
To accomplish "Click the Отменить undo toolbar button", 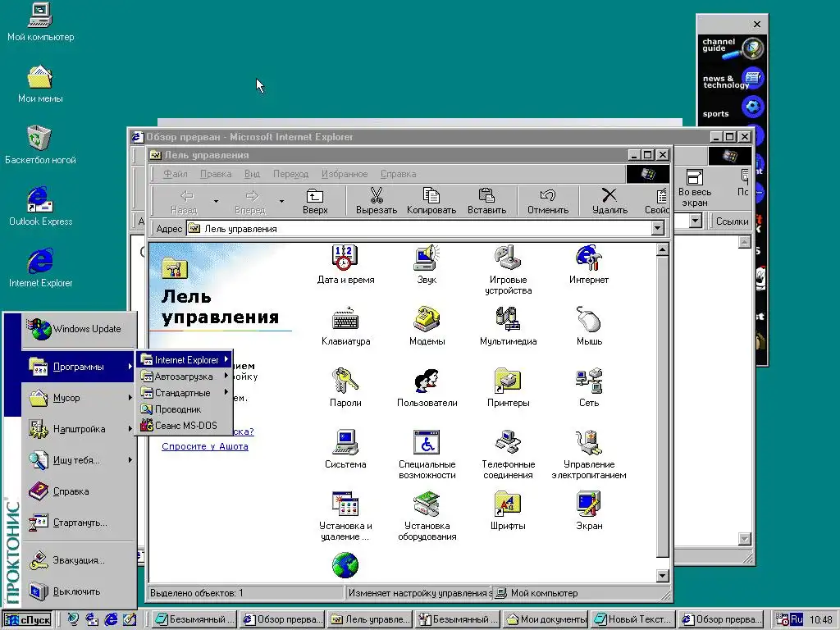I will point(547,201).
